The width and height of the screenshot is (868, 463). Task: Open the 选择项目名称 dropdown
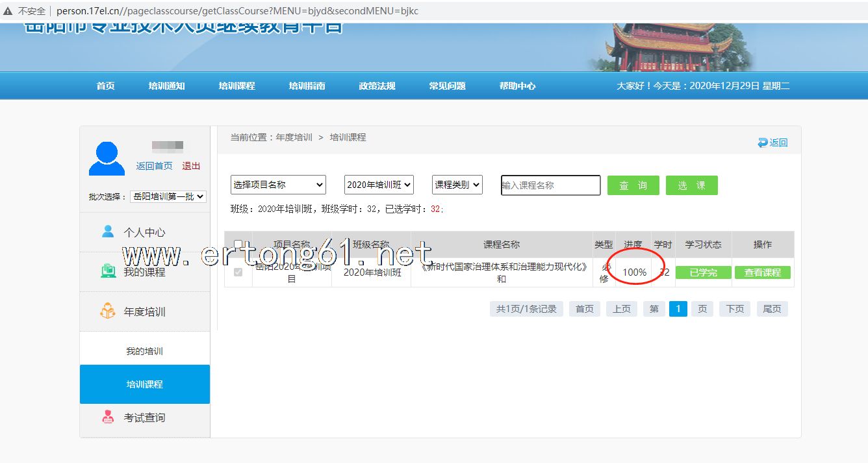(x=278, y=185)
